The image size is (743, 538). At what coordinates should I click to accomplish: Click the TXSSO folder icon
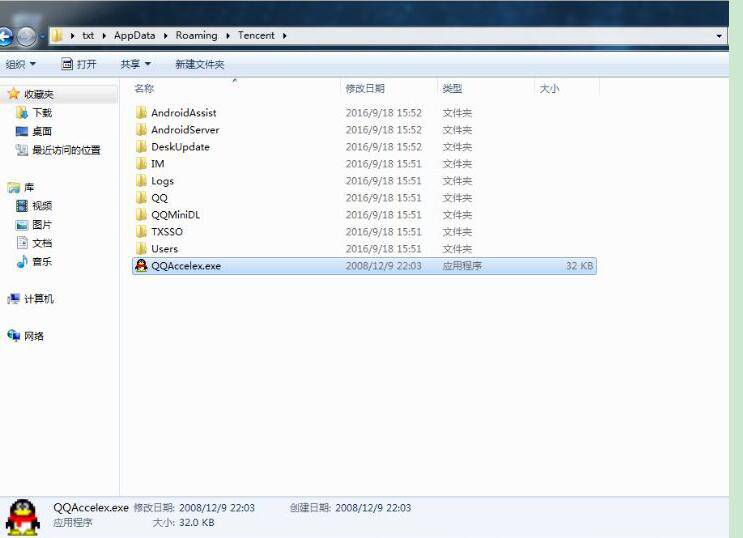point(141,232)
